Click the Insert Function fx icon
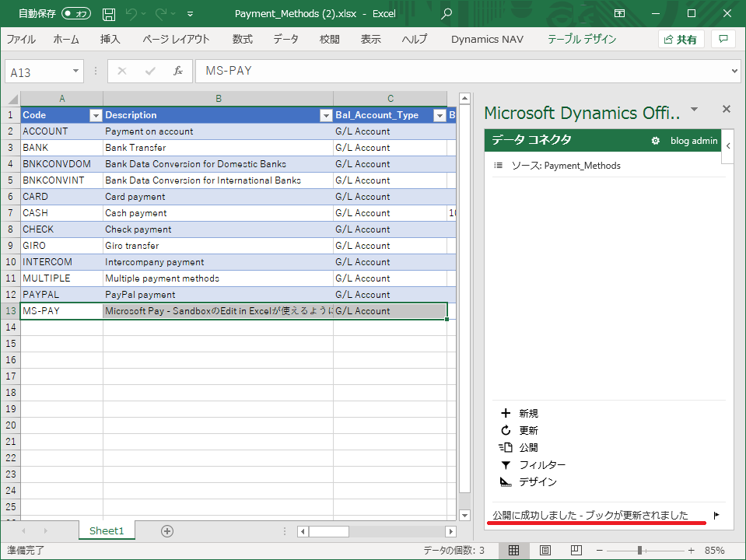This screenshot has height=560, width=746. click(178, 72)
